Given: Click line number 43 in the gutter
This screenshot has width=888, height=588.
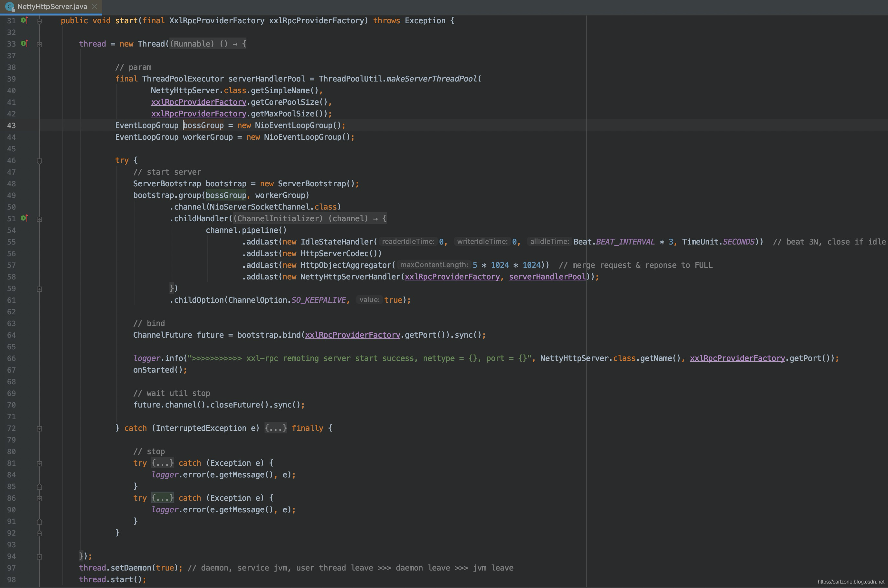Looking at the screenshot, I should [x=11, y=125].
